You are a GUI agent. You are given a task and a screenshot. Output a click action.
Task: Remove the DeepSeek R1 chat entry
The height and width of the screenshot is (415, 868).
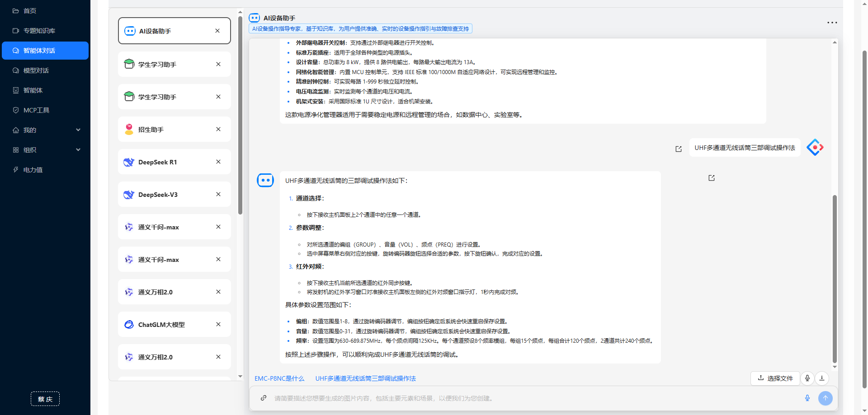[x=218, y=162]
